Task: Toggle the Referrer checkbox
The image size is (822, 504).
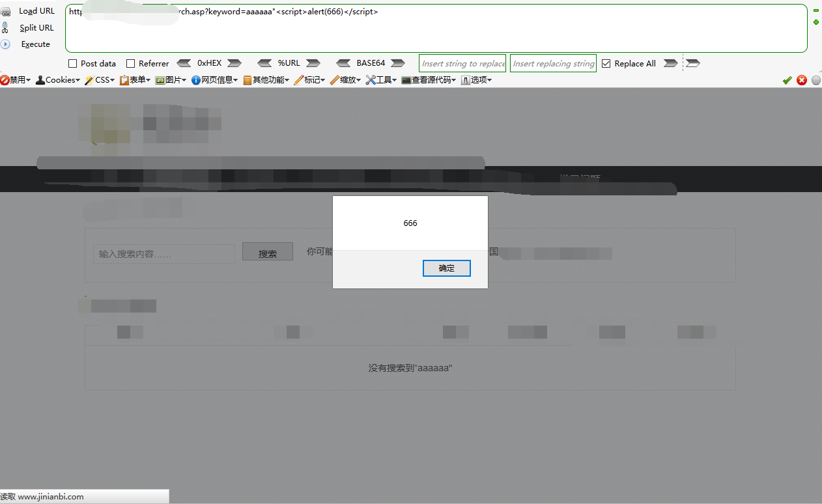Action: pyautogui.click(x=130, y=64)
